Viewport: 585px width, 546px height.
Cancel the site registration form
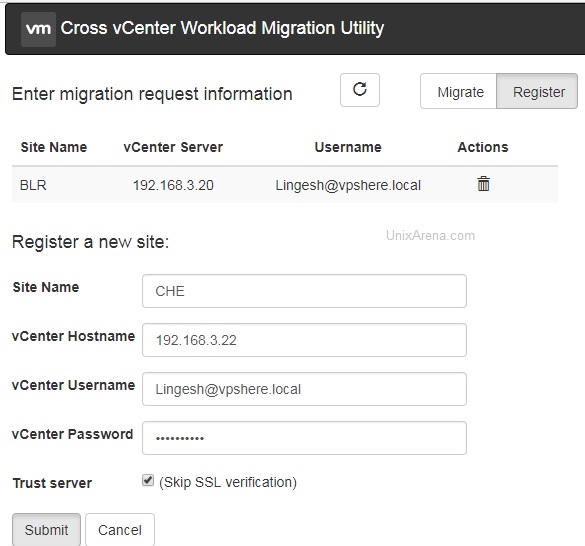120,530
